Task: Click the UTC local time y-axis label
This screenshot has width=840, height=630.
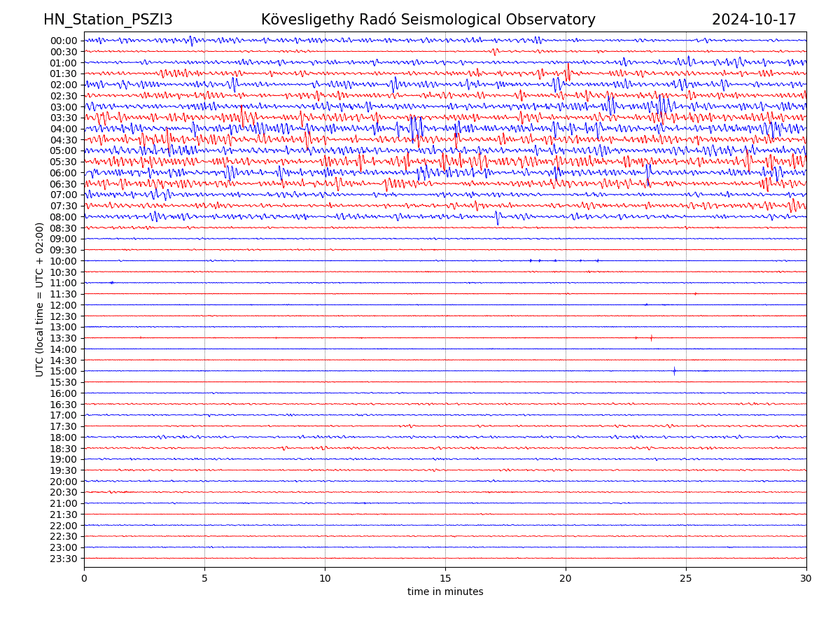Action: [x=40, y=299]
